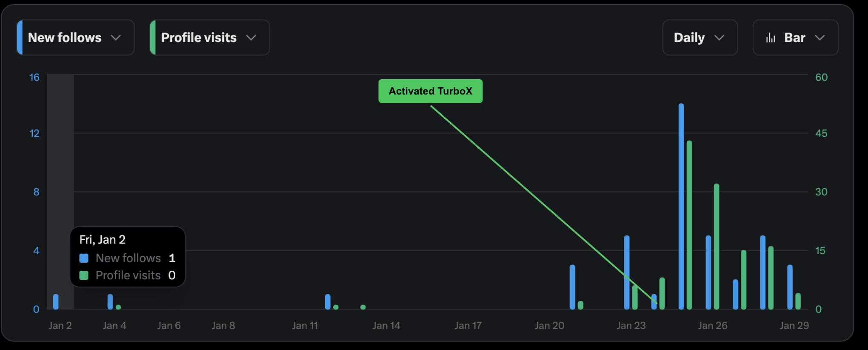868x350 pixels.
Task: Select the blue New follows bar for Jan 2
Action: coord(56,301)
